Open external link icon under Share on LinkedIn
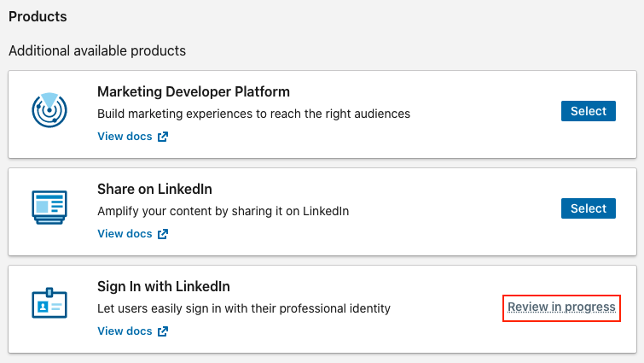Screen dimensions: 644x363 pyautogui.click(x=163, y=234)
